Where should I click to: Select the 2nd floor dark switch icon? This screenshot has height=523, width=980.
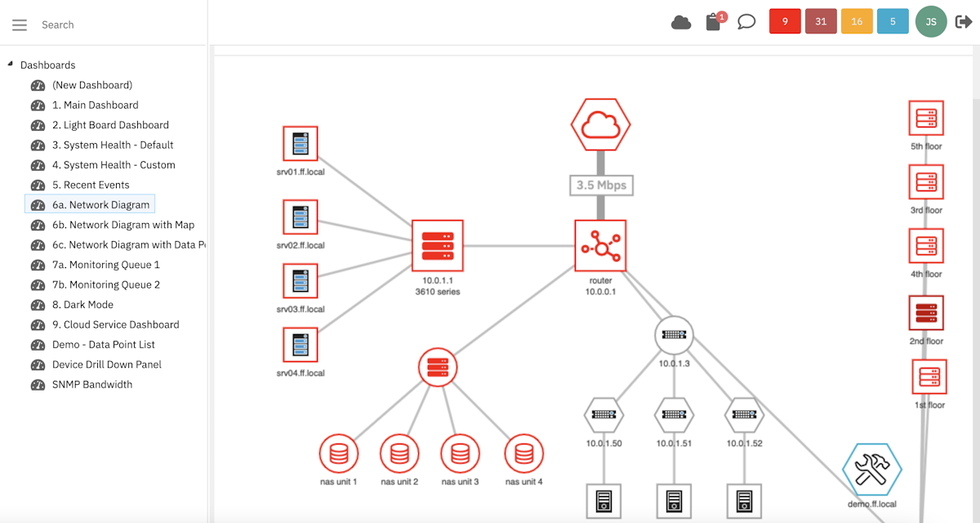click(925, 312)
